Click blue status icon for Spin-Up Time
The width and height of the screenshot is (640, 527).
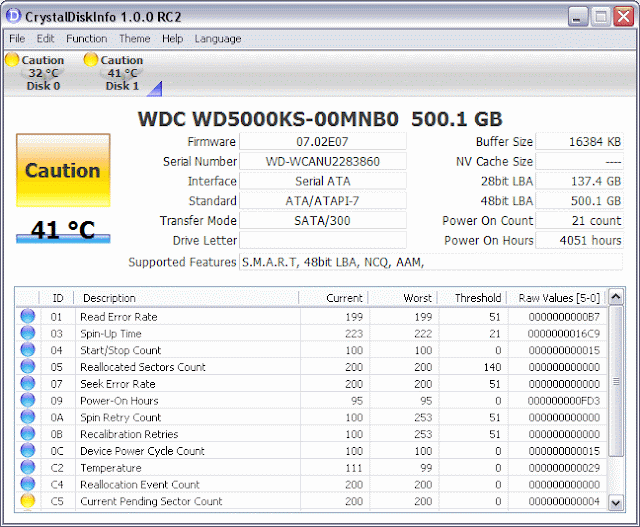coord(28,333)
